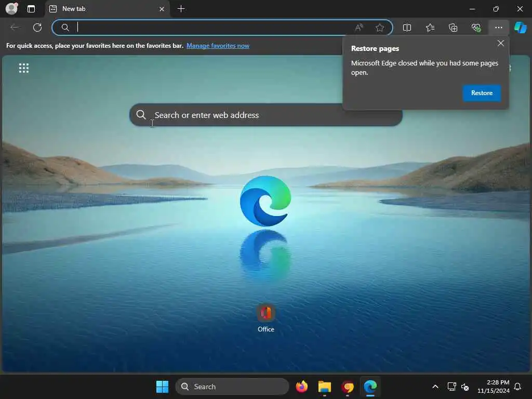532x399 pixels.
Task: Open the notifications bell
Action: [517, 387]
